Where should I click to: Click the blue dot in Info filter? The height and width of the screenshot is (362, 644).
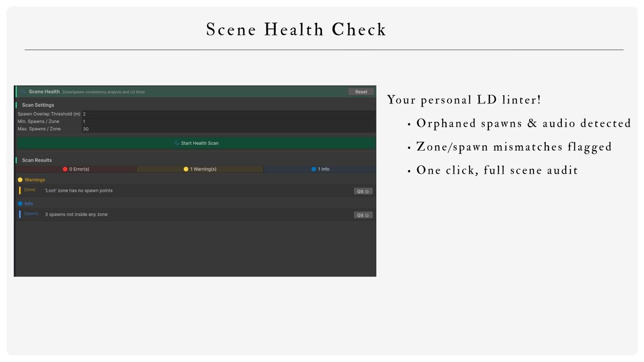point(314,169)
